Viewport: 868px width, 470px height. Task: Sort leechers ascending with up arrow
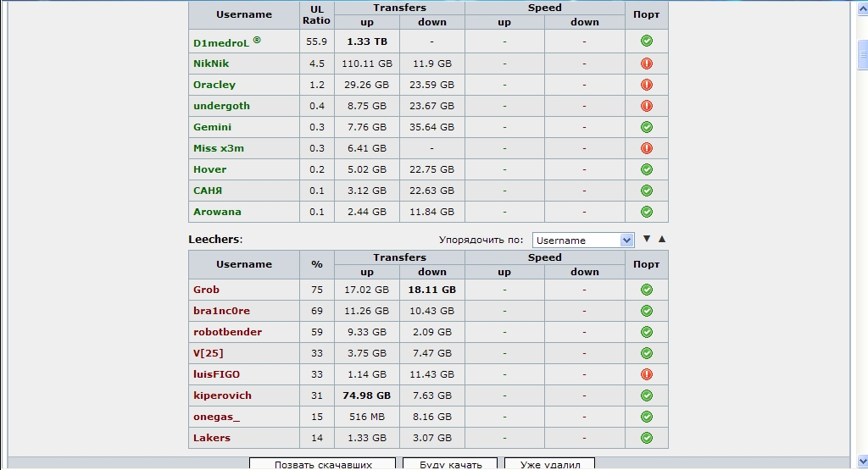pos(661,239)
